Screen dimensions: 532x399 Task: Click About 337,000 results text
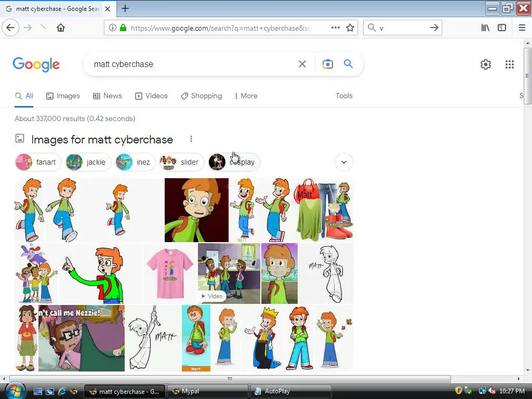tap(75, 119)
